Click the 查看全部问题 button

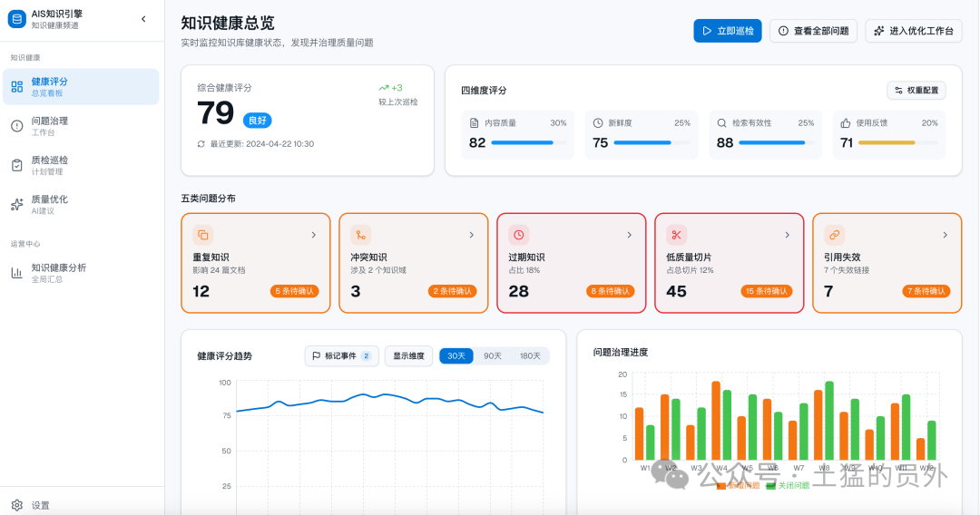814,31
